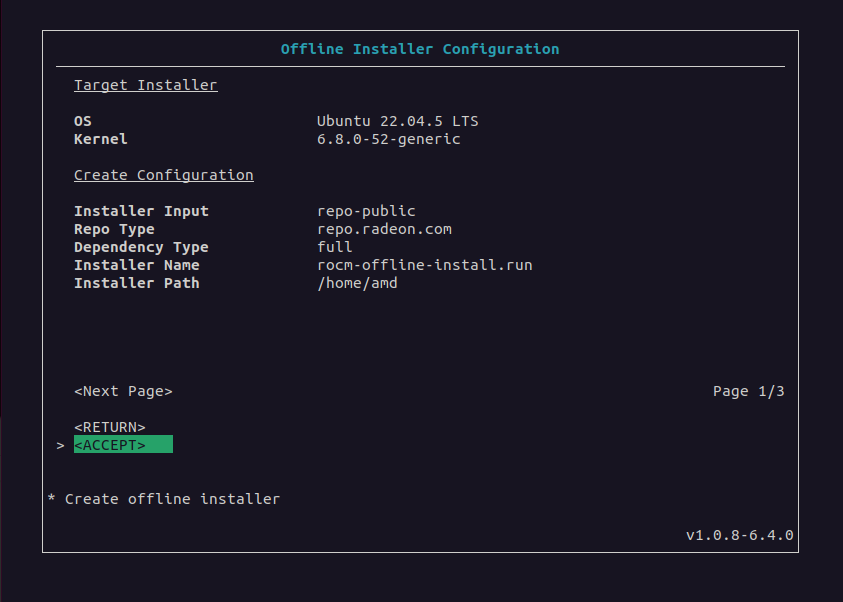The height and width of the screenshot is (602, 843).
Task: Select the 'full' dependency type value
Action: (x=335, y=247)
